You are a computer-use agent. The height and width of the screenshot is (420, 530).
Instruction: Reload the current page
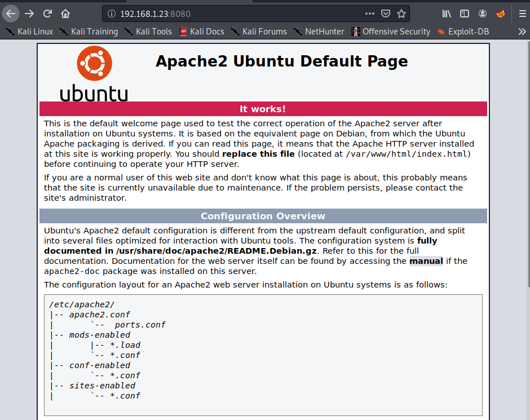pos(48,14)
